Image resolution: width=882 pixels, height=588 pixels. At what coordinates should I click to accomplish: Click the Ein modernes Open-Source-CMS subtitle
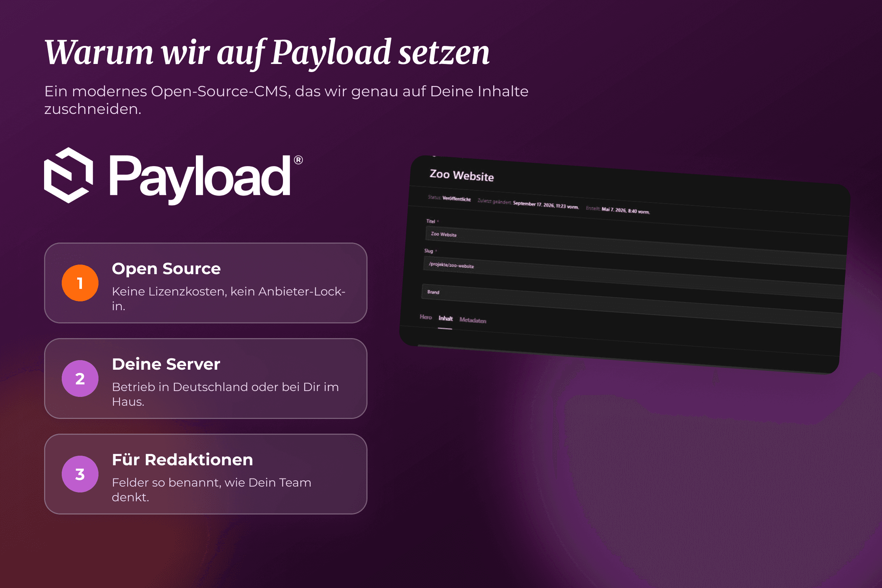(x=286, y=100)
